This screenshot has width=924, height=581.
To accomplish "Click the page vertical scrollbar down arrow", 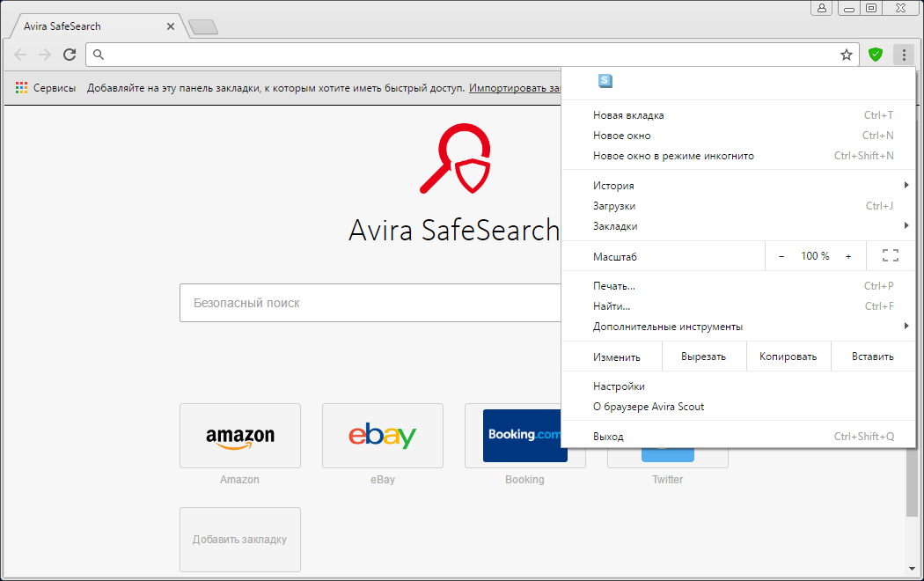I will pos(912,570).
